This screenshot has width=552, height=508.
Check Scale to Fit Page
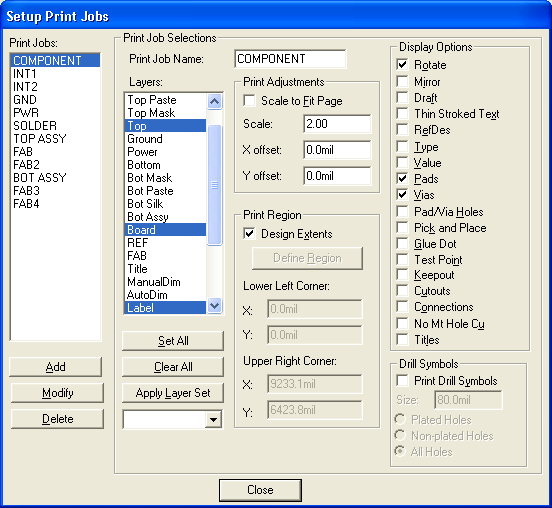tap(249, 101)
